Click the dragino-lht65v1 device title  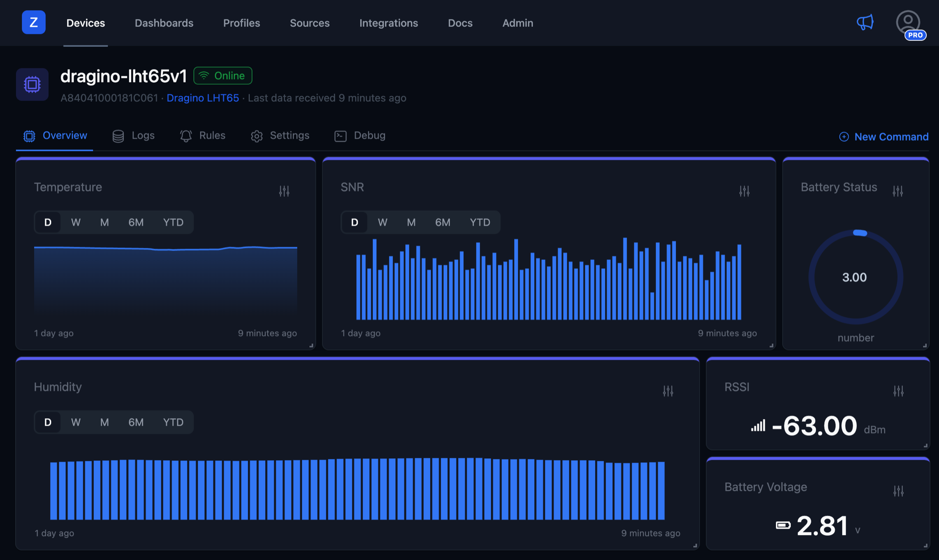[x=123, y=76]
